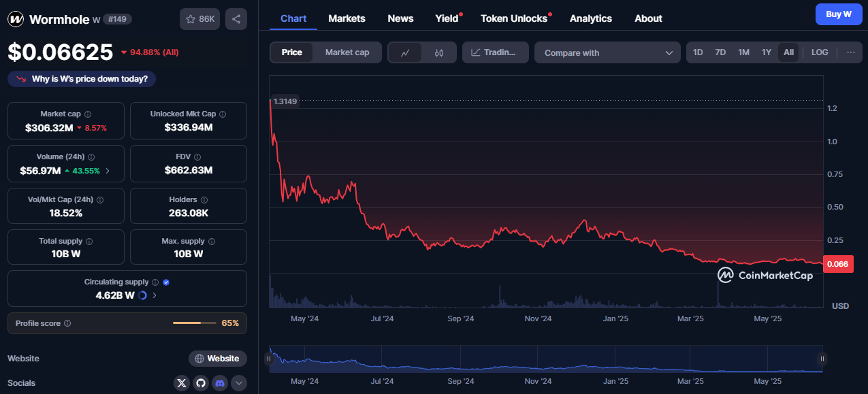Click the 1.3149 high price label
Viewport: 868px width, 394px height.
click(x=285, y=101)
